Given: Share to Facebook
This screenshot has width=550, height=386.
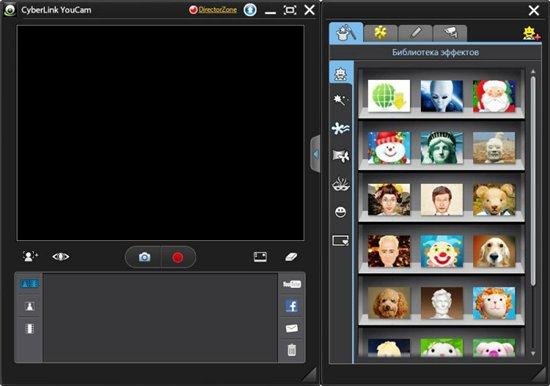Looking at the screenshot, I should click(x=292, y=306).
